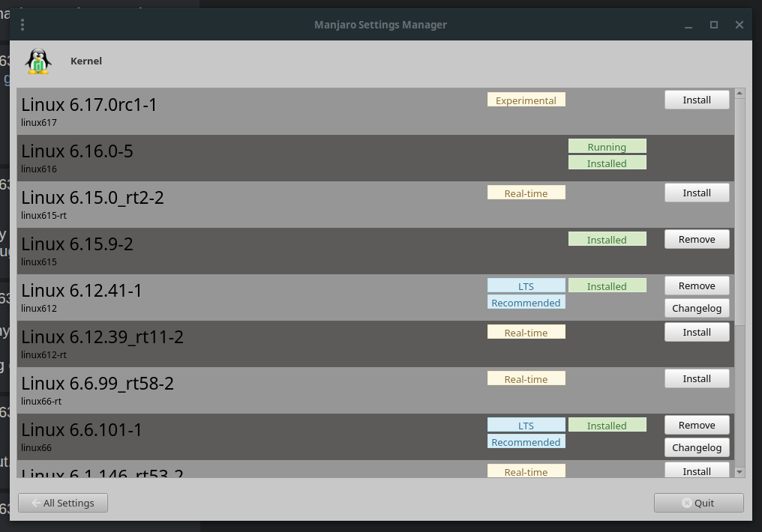This screenshot has width=762, height=532.
Task: Click the linux615-rt package name
Action: (x=43, y=216)
